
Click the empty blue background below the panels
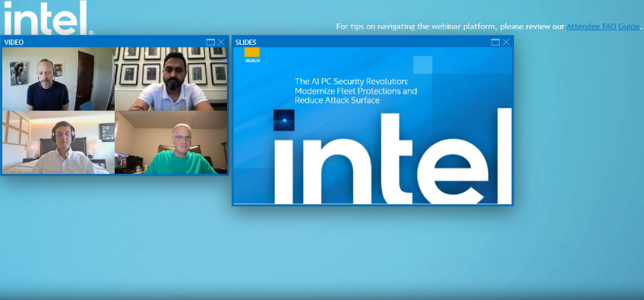point(322,251)
